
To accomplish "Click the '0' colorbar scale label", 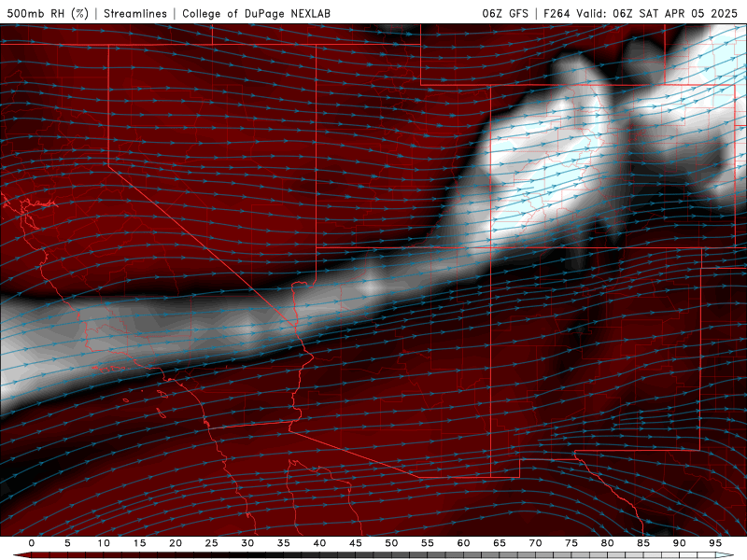I will [32, 543].
